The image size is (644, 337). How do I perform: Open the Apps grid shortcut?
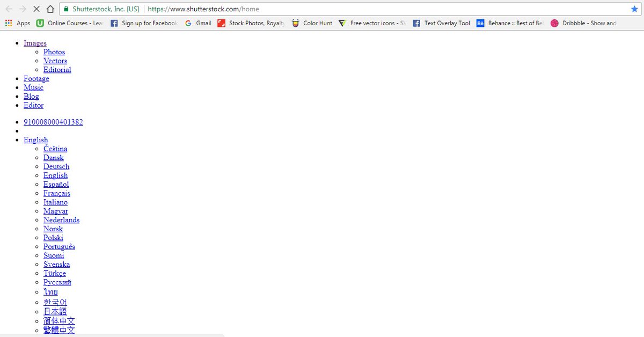[x=17, y=23]
